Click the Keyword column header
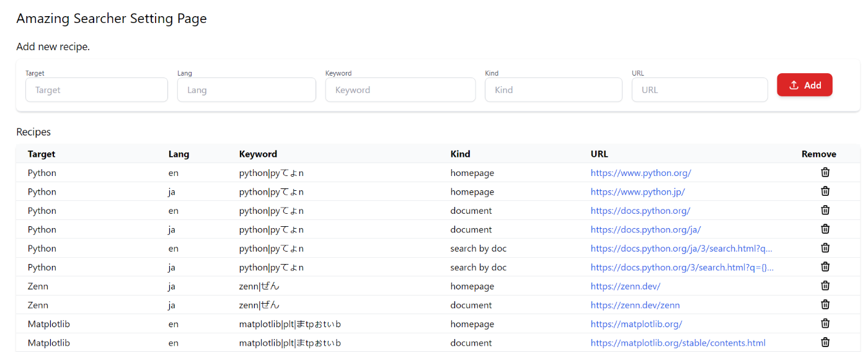The width and height of the screenshot is (868, 352). 258,154
